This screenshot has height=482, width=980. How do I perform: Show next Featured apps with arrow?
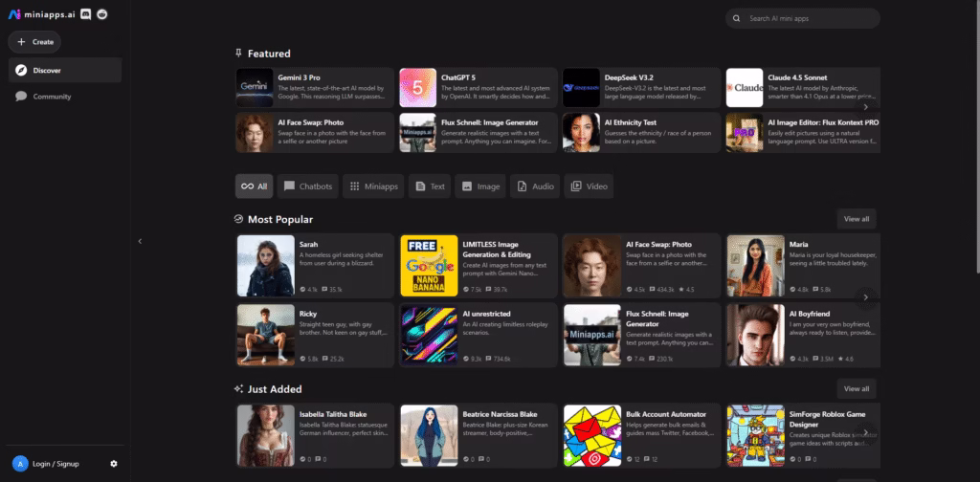click(865, 107)
